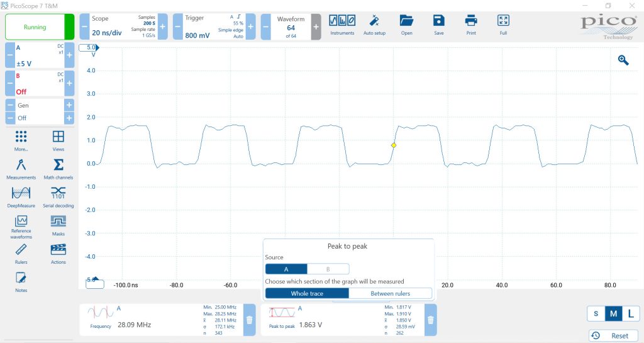Screen dimensions: 644x343
Task: Run Auto setup
Action: (374, 25)
